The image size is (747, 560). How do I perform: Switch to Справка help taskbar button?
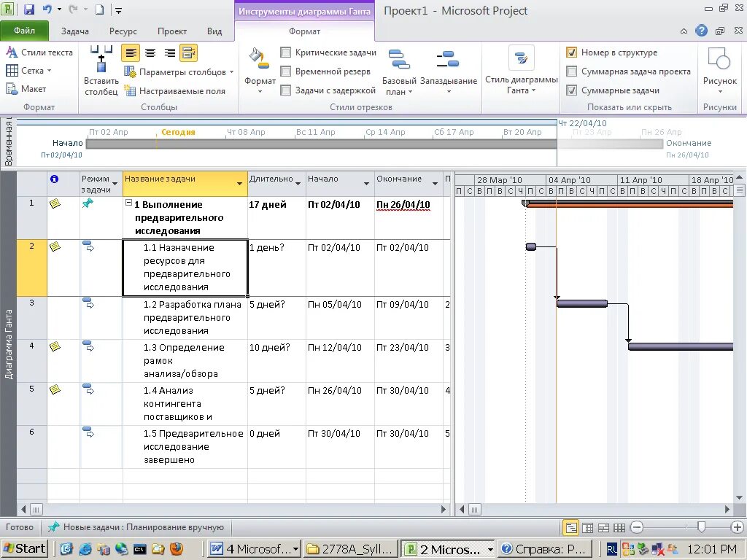[544, 549]
